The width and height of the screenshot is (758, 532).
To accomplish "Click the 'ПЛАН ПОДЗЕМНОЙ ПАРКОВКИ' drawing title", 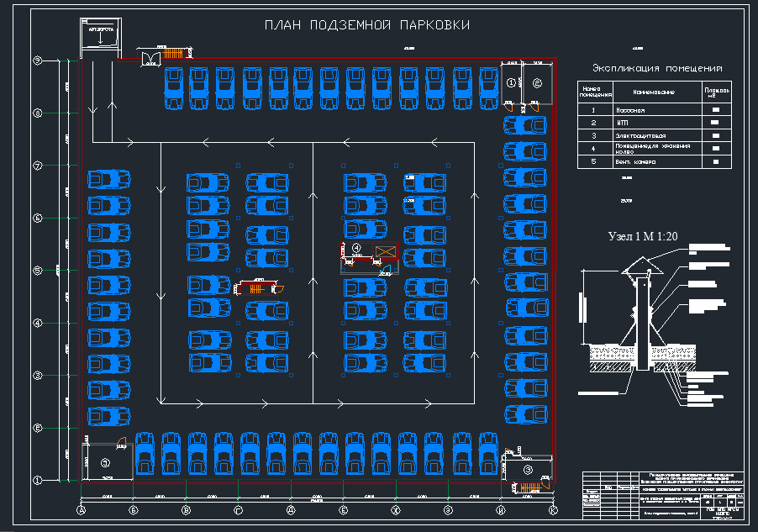I will tap(367, 26).
